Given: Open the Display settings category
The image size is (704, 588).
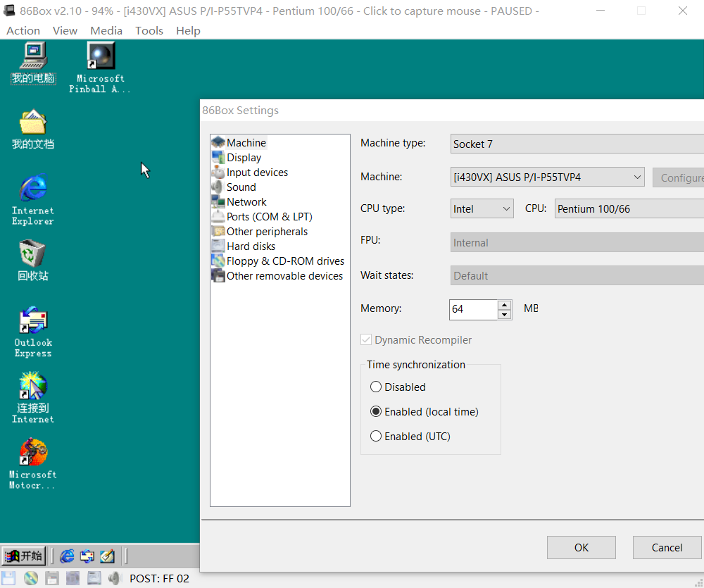Looking at the screenshot, I should pyautogui.click(x=237, y=158).
